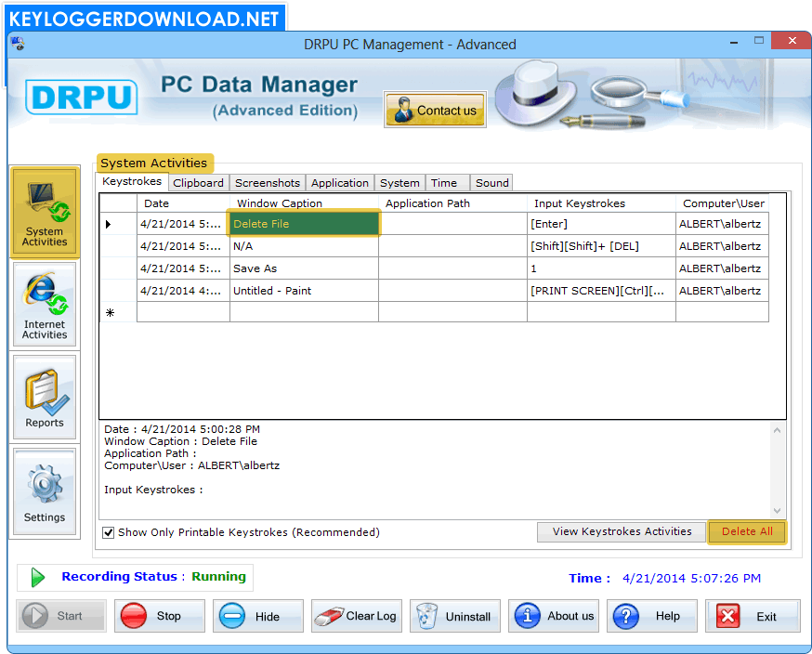Toggle Show Only Printable Keystrokes checkbox
Image resolution: width=812 pixels, height=654 pixels.
(108, 532)
